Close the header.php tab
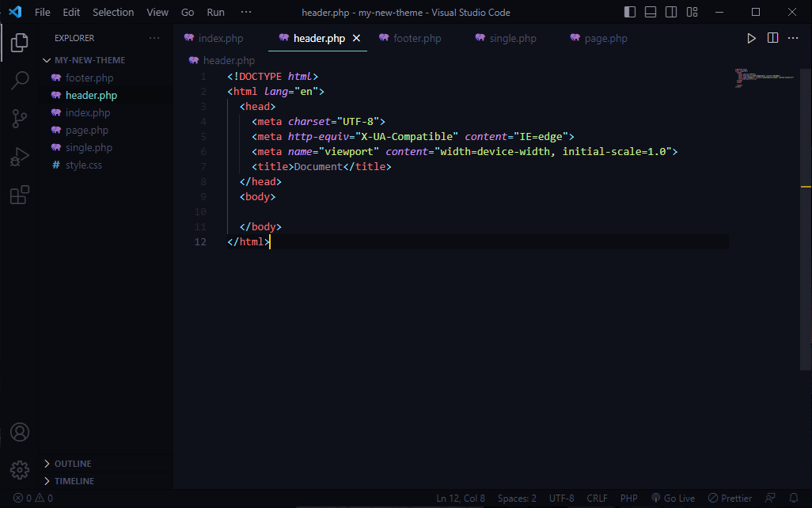The width and height of the screenshot is (812, 508). [356, 38]
